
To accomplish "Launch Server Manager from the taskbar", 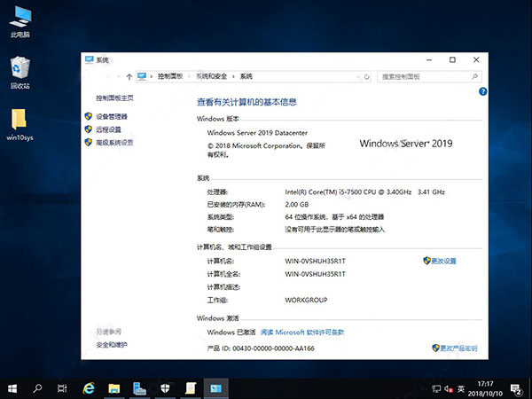I will [139, 387].
